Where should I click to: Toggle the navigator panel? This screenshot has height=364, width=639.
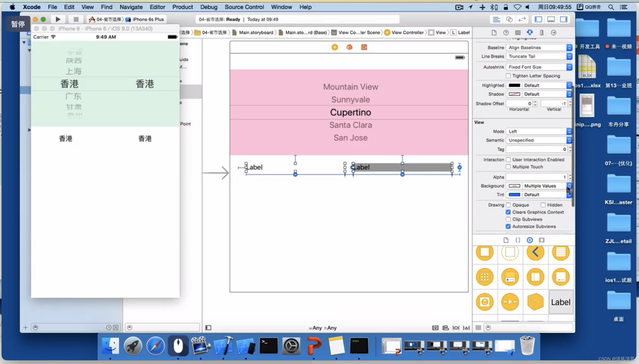(x=538, y=19)
